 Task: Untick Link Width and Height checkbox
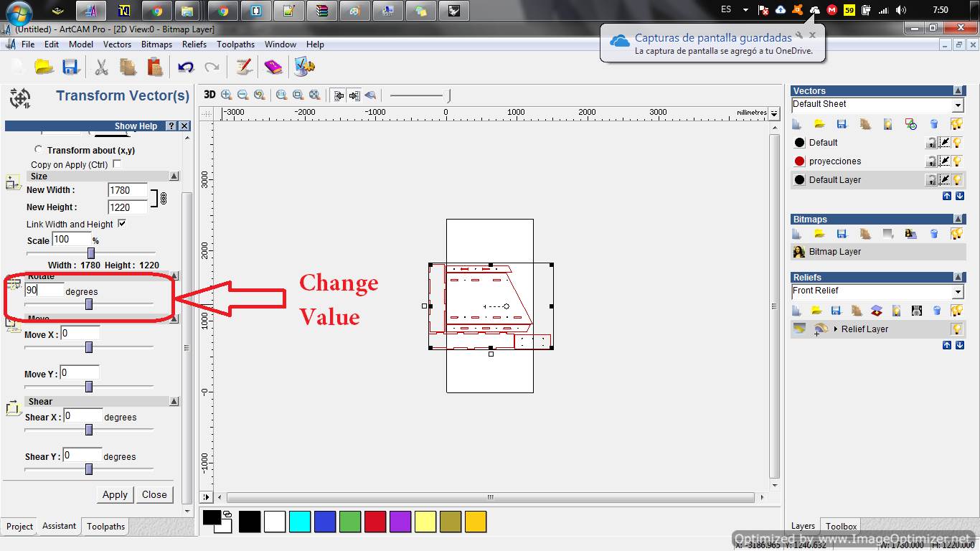tap(121, 223)
